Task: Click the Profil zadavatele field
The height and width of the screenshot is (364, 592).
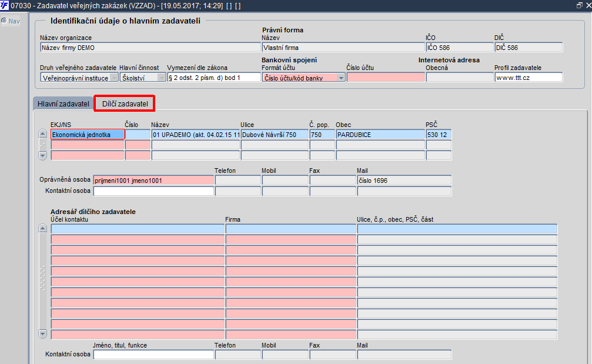Action: [529, 78]
